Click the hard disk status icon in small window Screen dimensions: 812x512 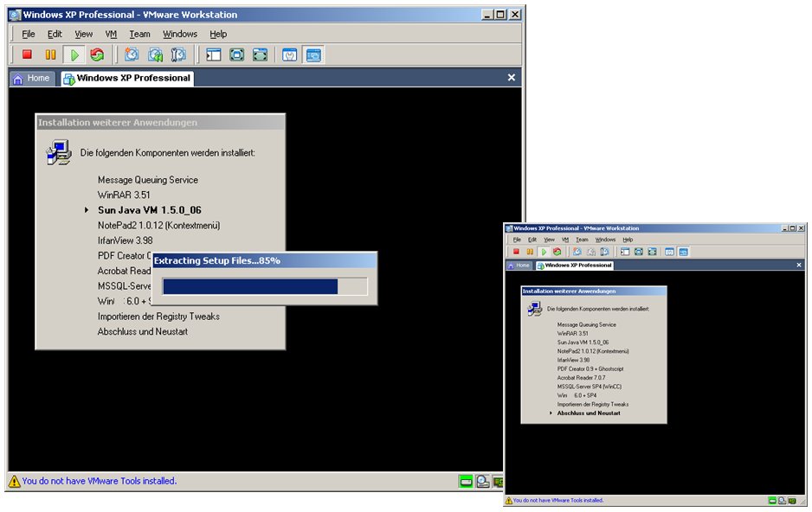[772, 501]
